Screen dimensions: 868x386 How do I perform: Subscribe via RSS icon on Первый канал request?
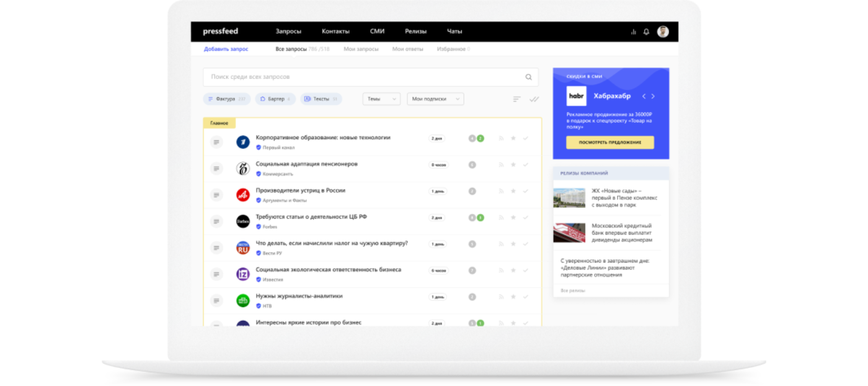(502, 138)
